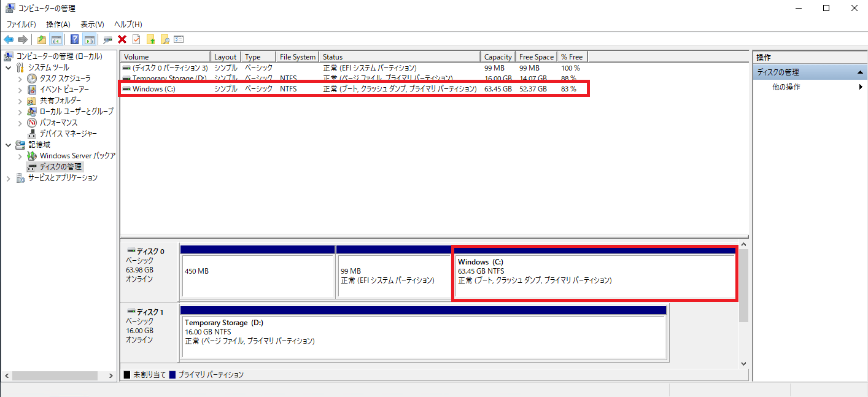868x397 pixels.
Task: Collapse the ディスクの管理 actions section arrow
Action: coord(861,72)
